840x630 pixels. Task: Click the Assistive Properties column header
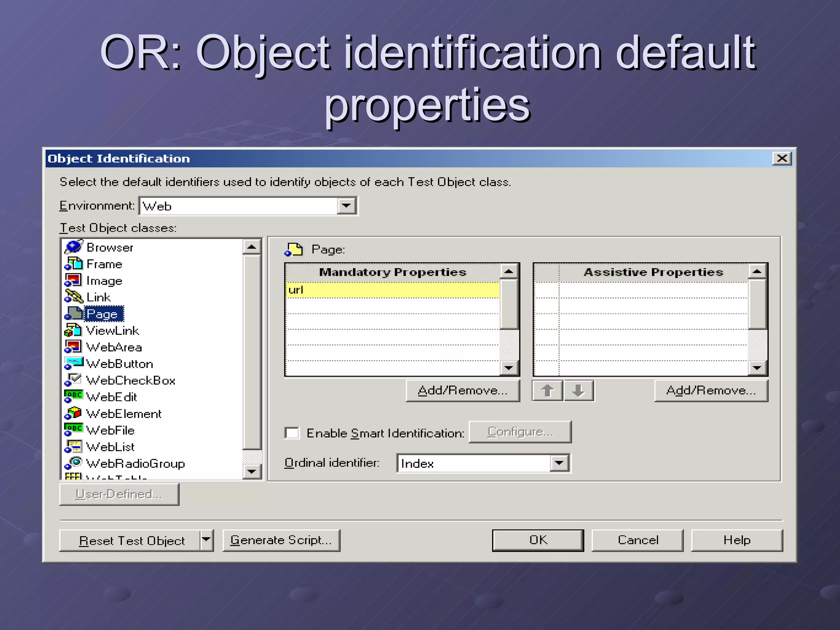(653, 272)
